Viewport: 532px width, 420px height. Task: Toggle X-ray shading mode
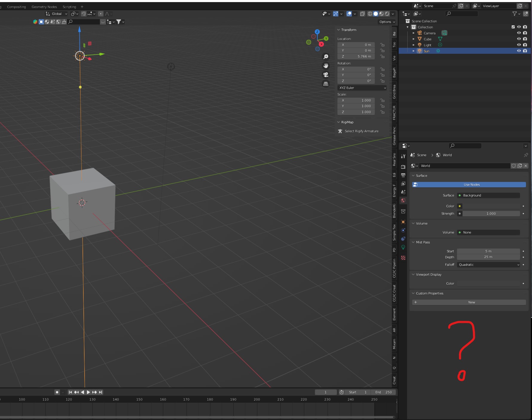[x=362, y=14]
